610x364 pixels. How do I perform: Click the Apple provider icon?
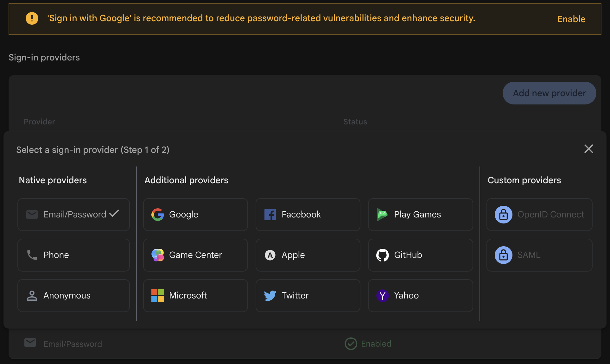[270, 255]
